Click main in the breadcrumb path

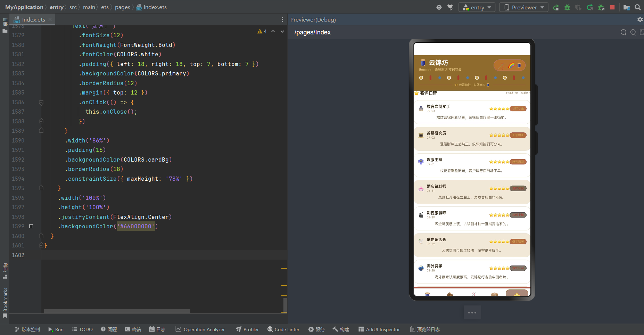coord(89,7)
